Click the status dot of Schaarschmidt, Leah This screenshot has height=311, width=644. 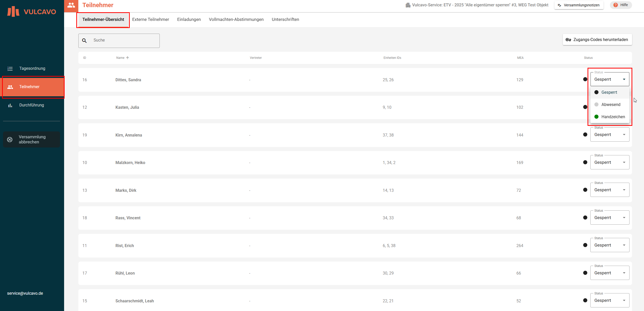click(x=585, y=301)
